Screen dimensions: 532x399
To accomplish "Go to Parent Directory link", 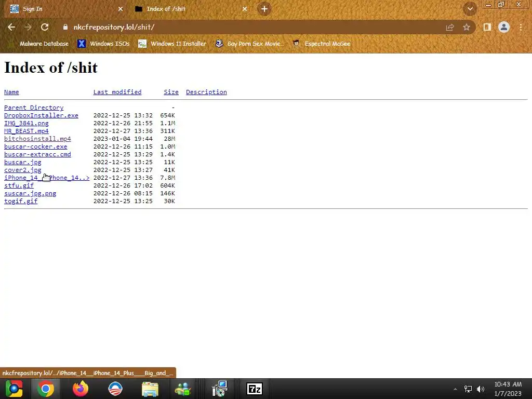I will 34,108.
